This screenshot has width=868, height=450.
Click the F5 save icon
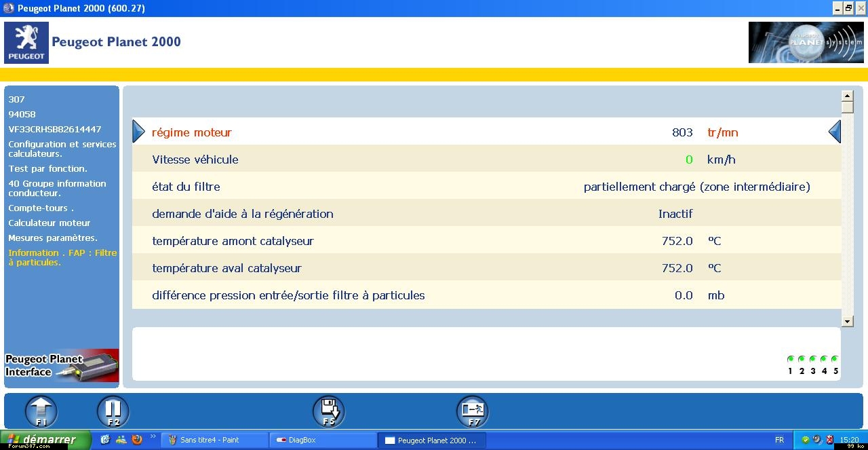[x=329, y=411]
